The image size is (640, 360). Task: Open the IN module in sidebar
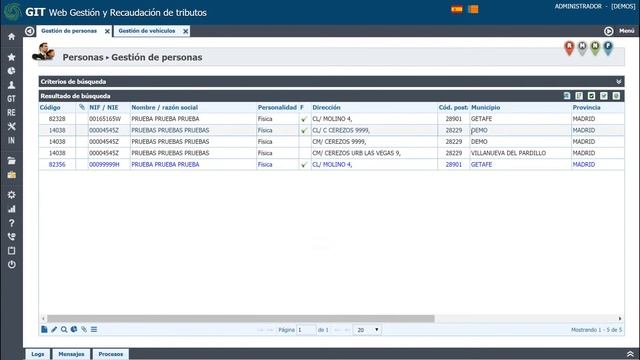pyautogui.click(x=11, y=140)
